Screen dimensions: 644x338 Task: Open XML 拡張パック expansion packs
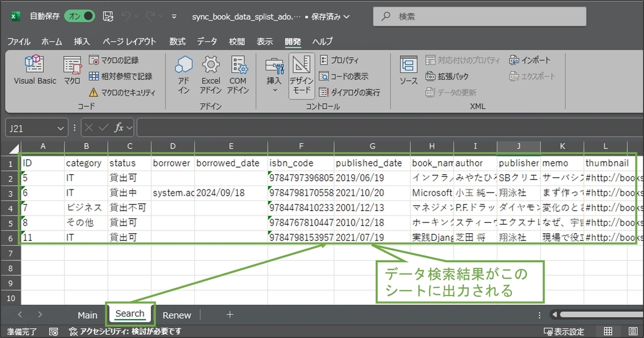point(447,76)
